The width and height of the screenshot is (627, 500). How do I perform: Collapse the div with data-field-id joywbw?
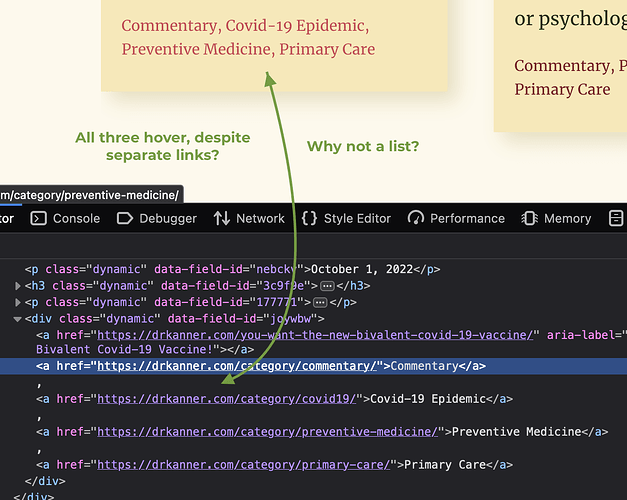(x=17, y=319)
